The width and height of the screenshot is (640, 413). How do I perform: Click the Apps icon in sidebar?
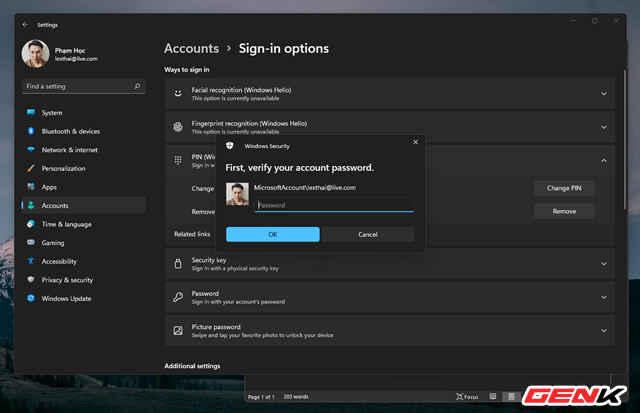coord(31,187)
